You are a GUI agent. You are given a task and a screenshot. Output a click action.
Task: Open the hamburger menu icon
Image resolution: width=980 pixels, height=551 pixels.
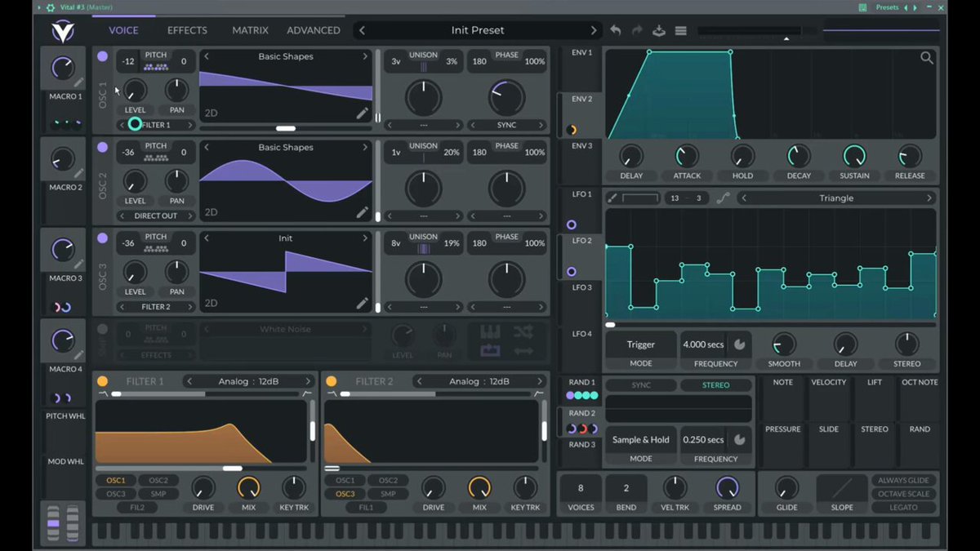click(681, 31)
